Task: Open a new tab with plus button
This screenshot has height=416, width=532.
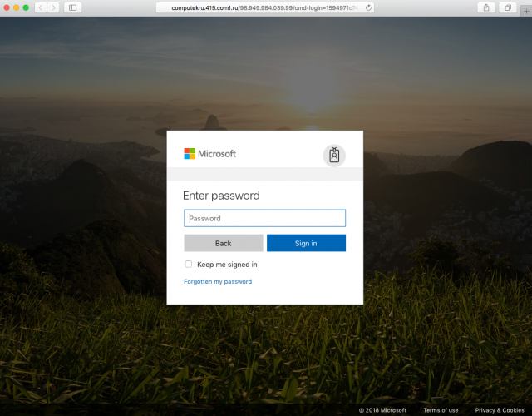Action: [x=526, y=11]
